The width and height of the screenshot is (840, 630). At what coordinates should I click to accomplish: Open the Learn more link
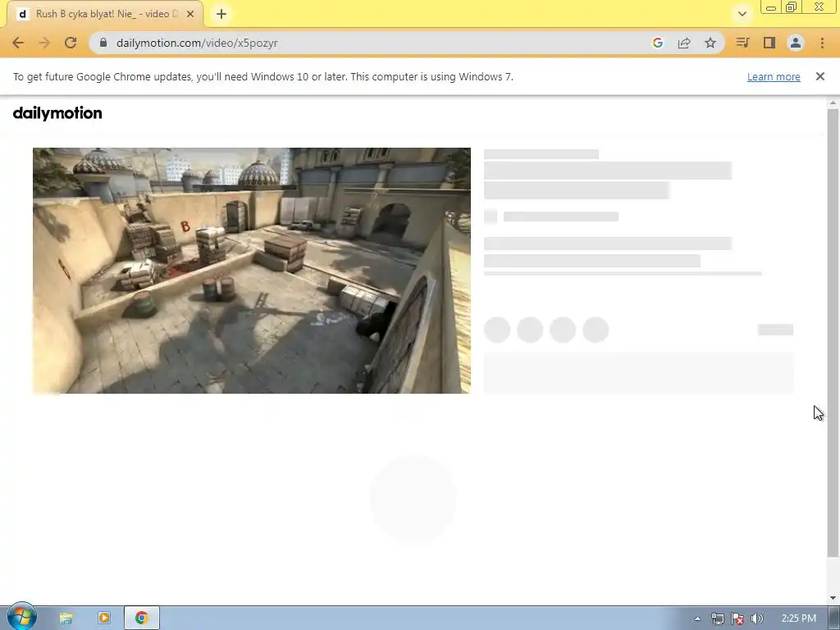pos(774,76)
